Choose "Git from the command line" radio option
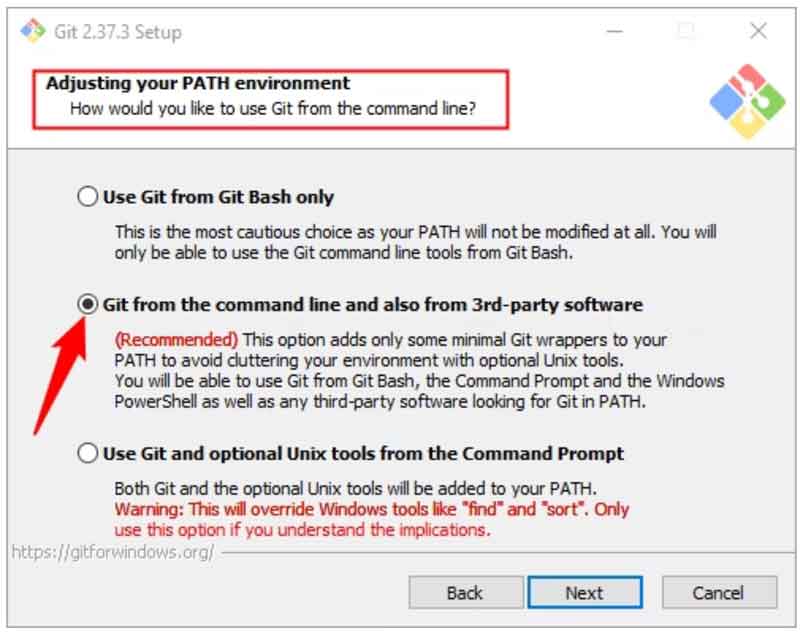 [x=88, y=304]
